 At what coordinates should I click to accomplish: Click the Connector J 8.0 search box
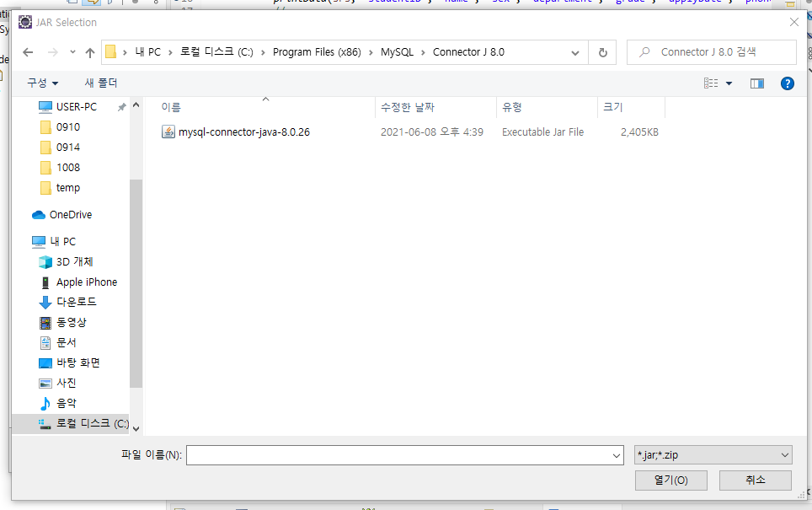(x=711, y=51)
